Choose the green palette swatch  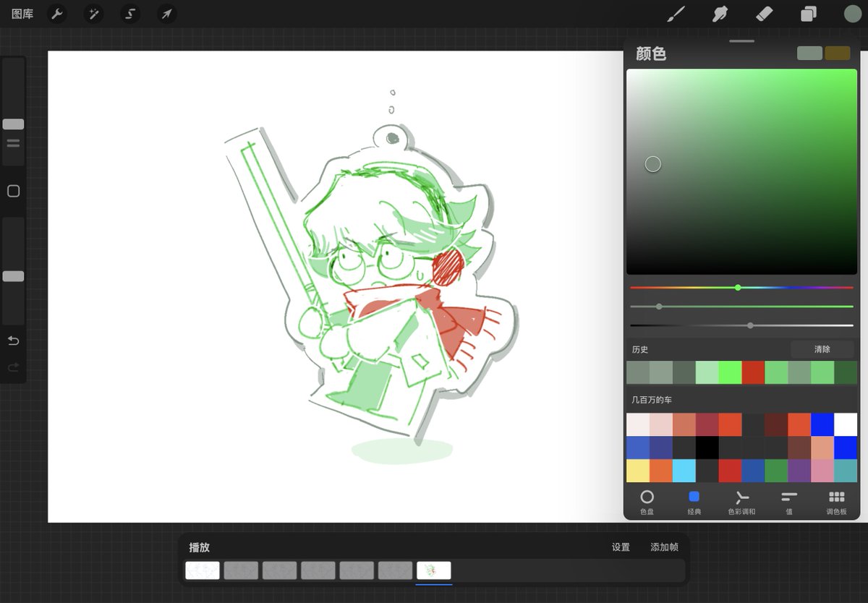click(x=776, y=471)
